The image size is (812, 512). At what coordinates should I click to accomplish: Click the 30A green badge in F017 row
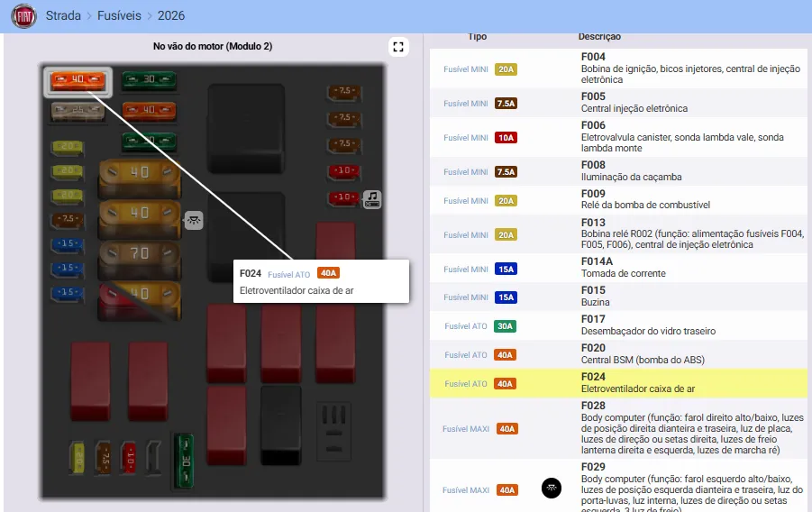(x=505, y=326)
